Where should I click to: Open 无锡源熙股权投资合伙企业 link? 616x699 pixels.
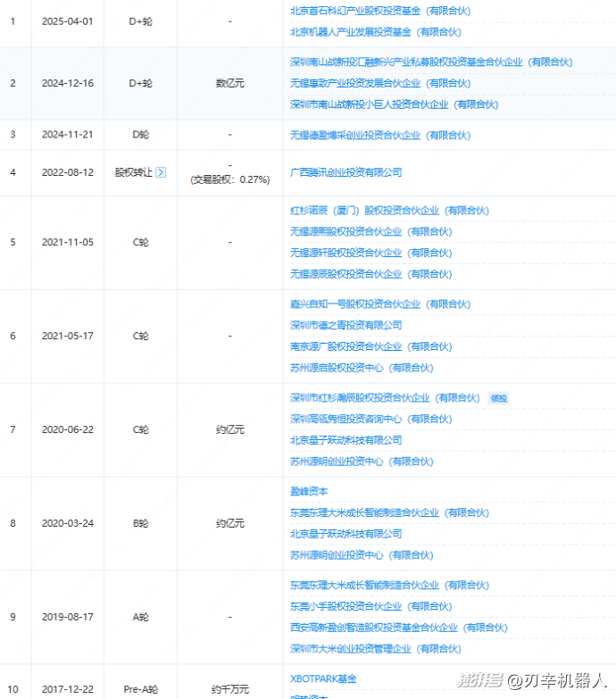point(370,232)
